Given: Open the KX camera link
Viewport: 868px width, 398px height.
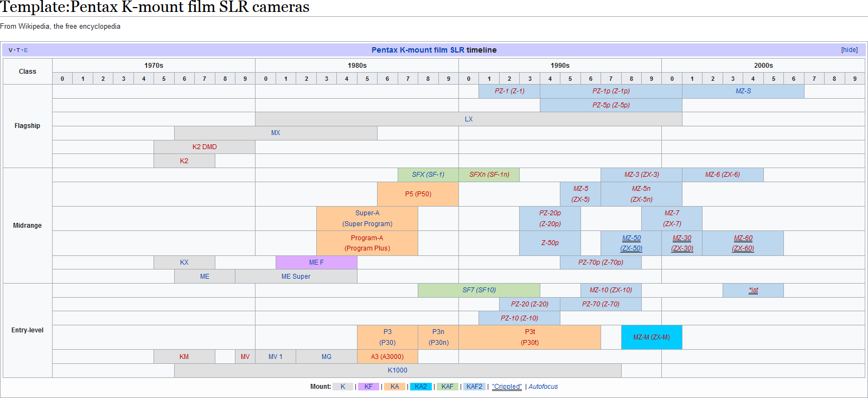Looking at the screenshot, I should [x=184, y=262].
